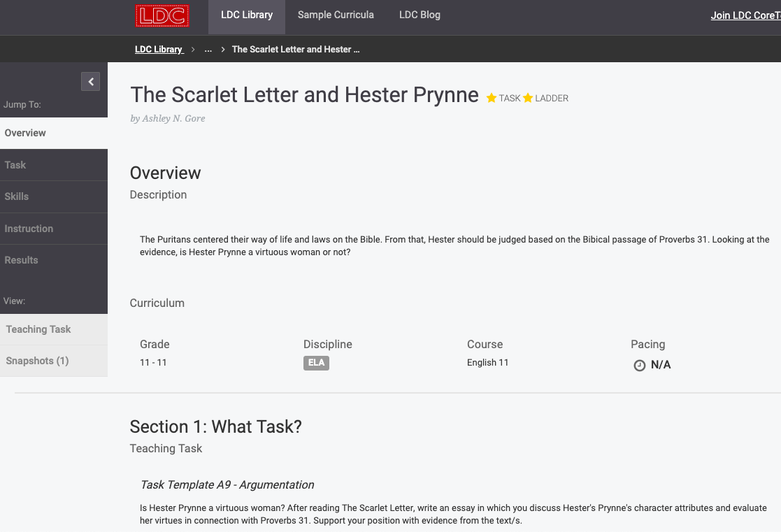Jump to the Skills section

17,196
